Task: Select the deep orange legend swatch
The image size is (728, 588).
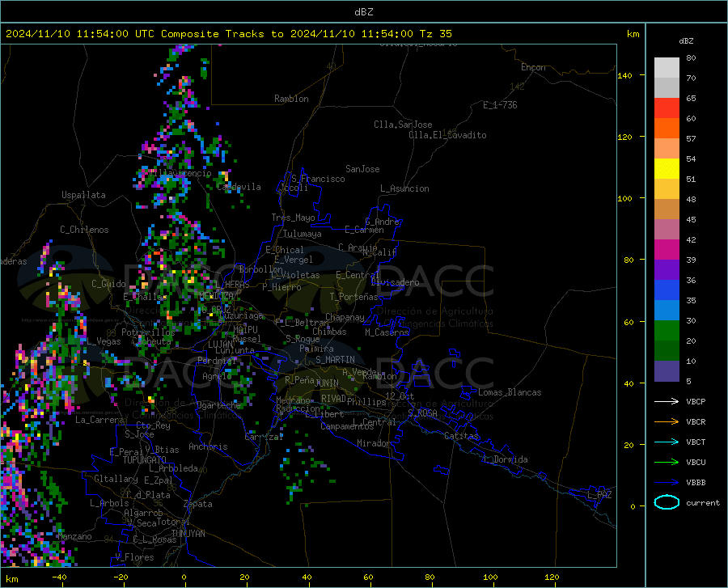Action: (667, 129)
